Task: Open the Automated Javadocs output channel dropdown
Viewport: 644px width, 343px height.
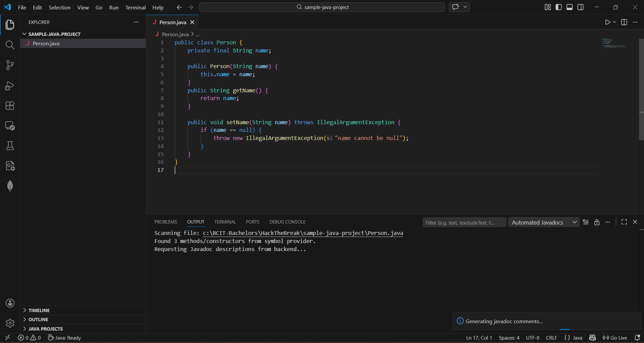Action: click(544, 222)
